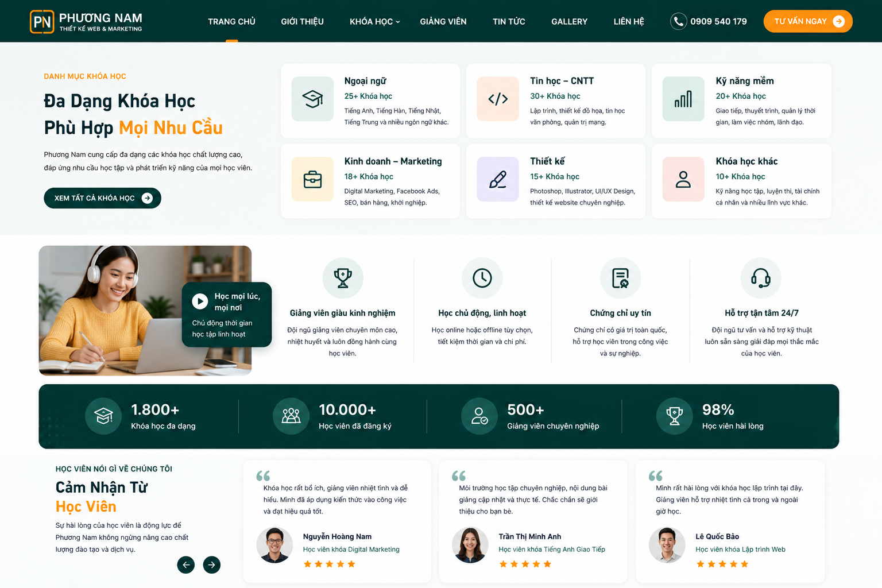Click the text Học viên khóa Digital Marketing
This screenshot has width=882, height=588.
click(x=351, y=550)
